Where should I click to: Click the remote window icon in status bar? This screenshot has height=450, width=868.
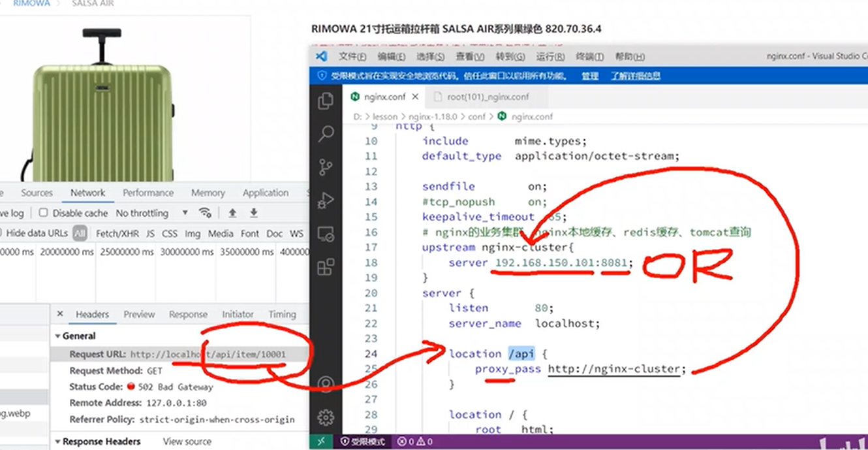coord(320,442)
